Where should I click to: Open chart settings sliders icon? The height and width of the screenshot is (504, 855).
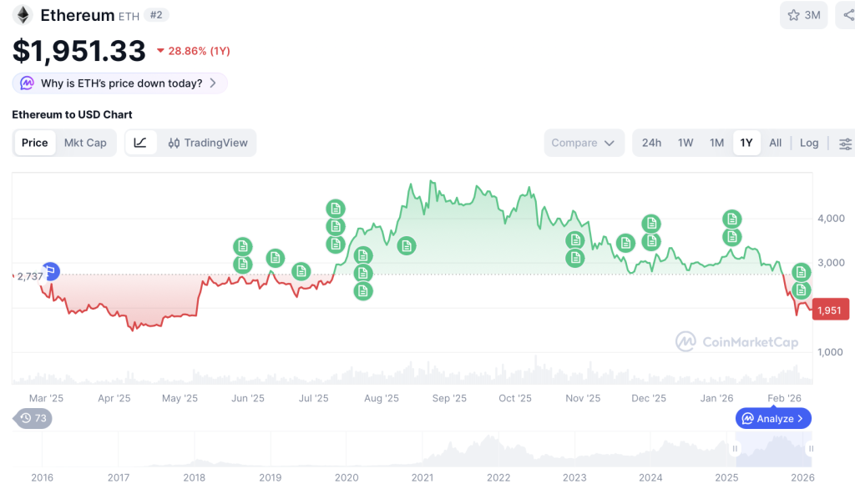(845, 144)
